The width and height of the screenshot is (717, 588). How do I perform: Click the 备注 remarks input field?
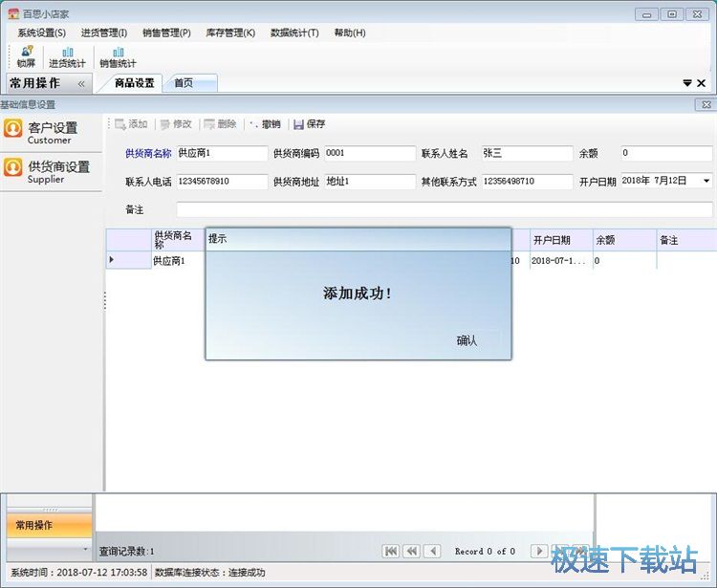(445, 209)
